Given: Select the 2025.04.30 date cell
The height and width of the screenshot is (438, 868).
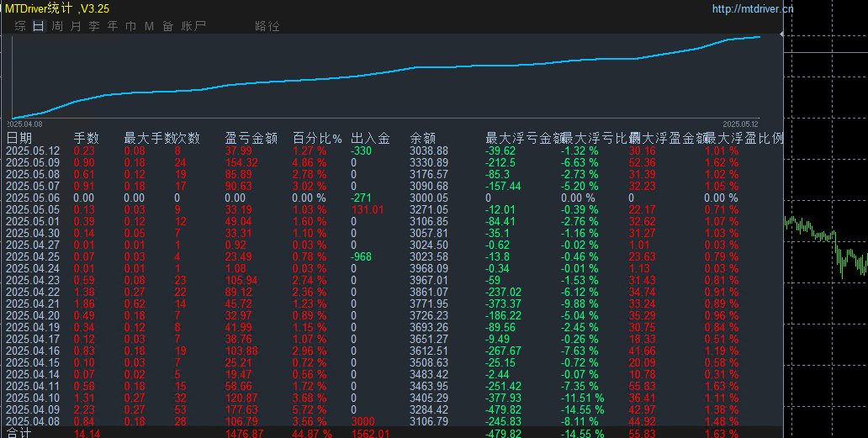Looking at the screenshot, I should tap(33, 234).
